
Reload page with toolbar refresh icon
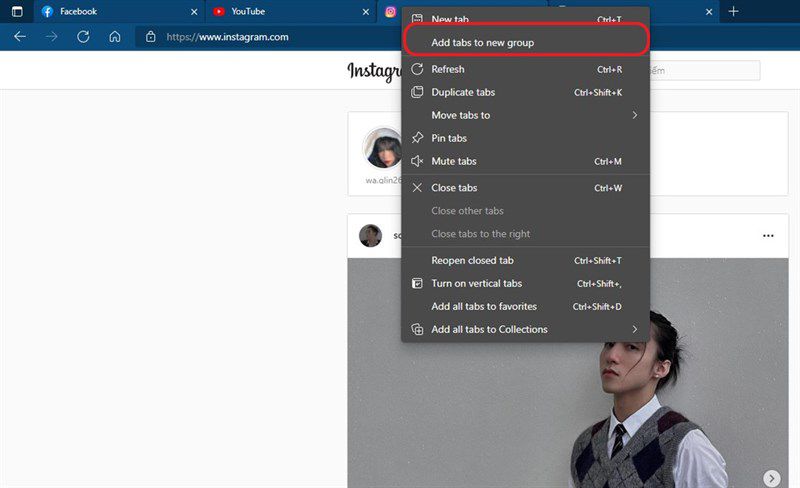(83, 37)
